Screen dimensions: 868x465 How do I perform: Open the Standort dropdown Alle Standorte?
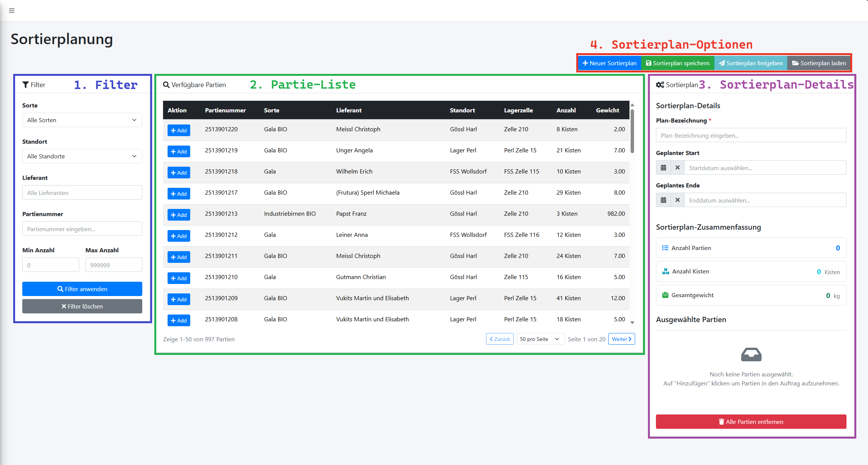pos(82,157)
